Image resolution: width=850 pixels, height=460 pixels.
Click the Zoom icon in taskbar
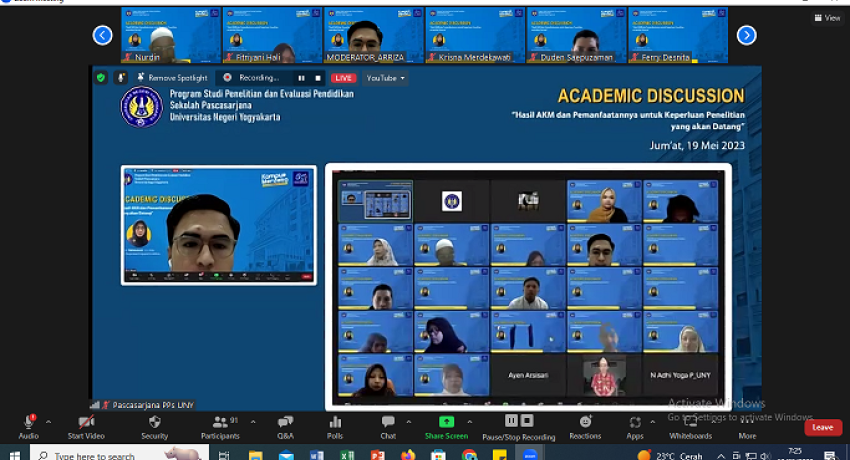[530, 454]
